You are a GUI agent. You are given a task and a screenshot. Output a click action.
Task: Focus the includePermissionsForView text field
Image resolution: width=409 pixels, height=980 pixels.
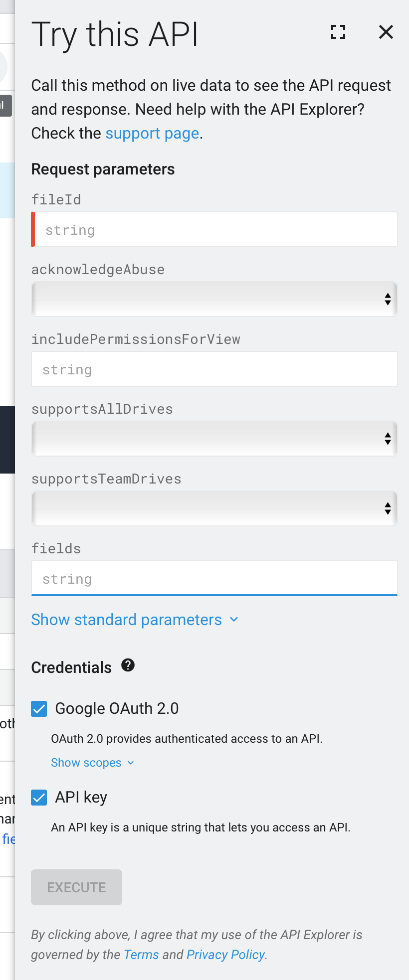click(213, 369)
